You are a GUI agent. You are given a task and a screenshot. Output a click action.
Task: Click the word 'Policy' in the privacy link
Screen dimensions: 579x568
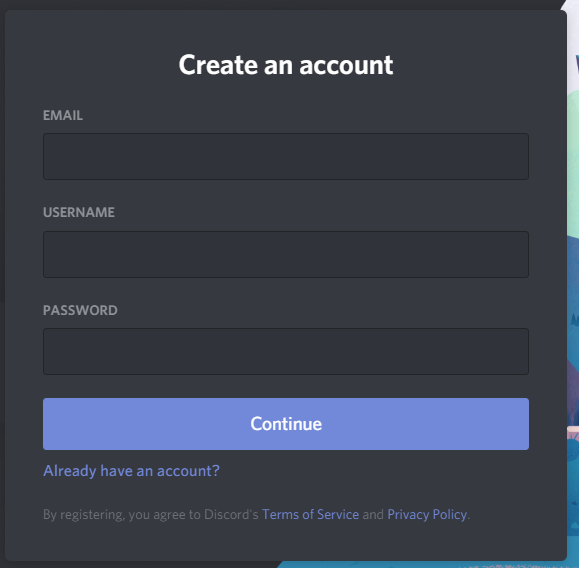450,514
